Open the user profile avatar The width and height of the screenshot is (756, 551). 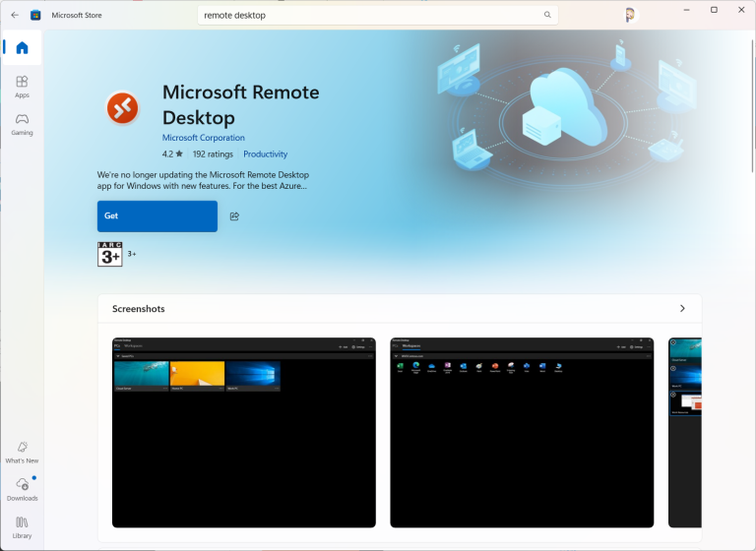coord(630,15)
